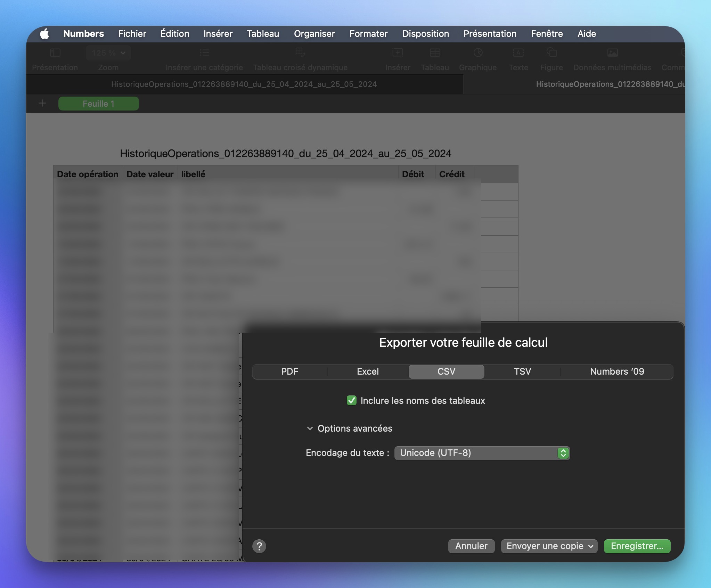Collapse the Options avancées section

(310, 428)
